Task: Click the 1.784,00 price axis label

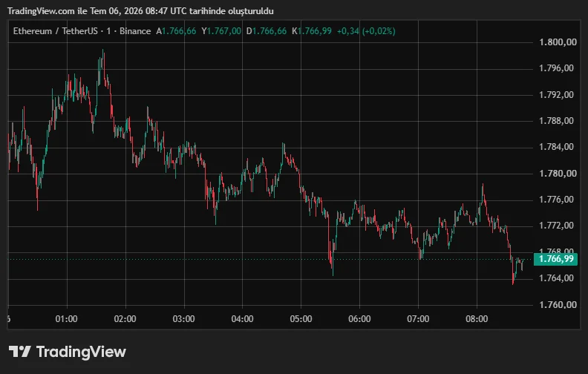Action: pyautogui.click(x=556, y=147)
